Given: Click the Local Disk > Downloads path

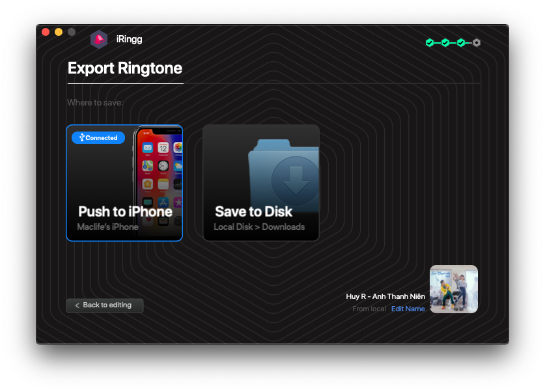Looking at the screenshot, I should pyautogui.click(x=259, y=227).
